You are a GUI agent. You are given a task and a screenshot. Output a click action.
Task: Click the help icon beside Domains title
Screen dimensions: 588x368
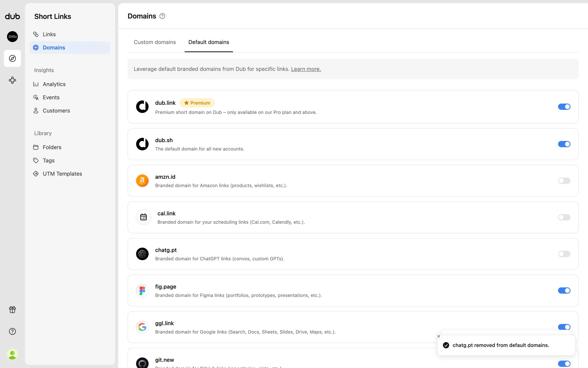(x=162, y=16)
